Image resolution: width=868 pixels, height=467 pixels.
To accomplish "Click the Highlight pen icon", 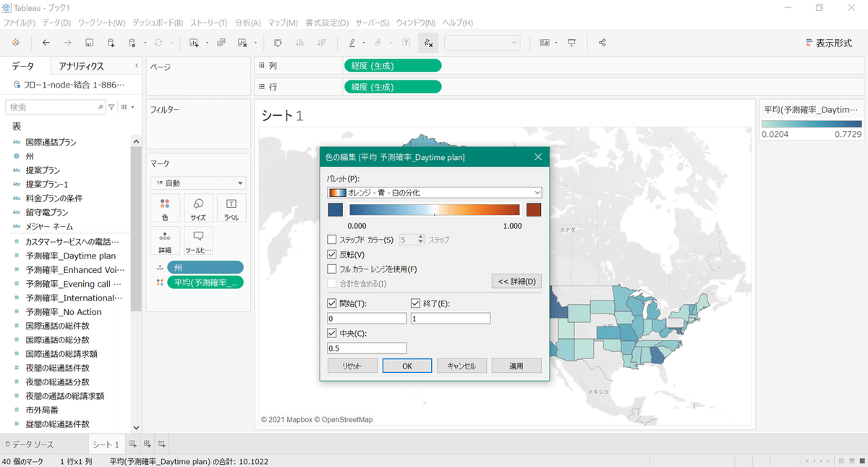I will (x=352, y=43).
